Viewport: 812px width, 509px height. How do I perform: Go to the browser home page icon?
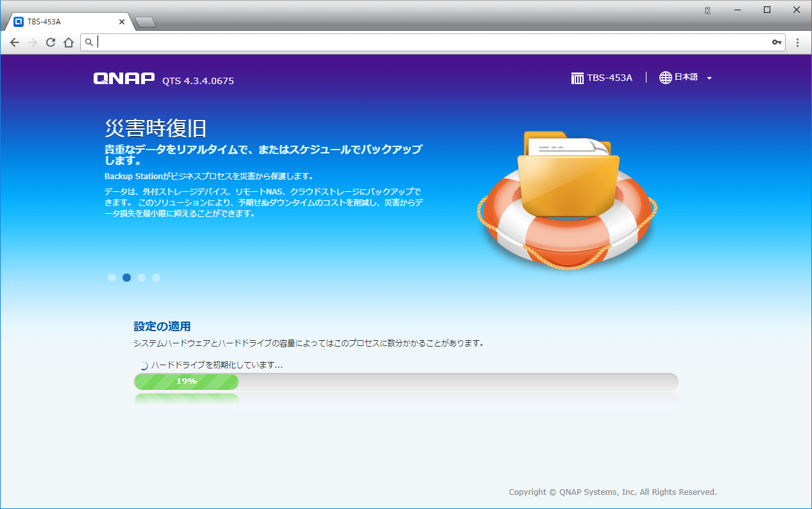click(x=69, y=42)
